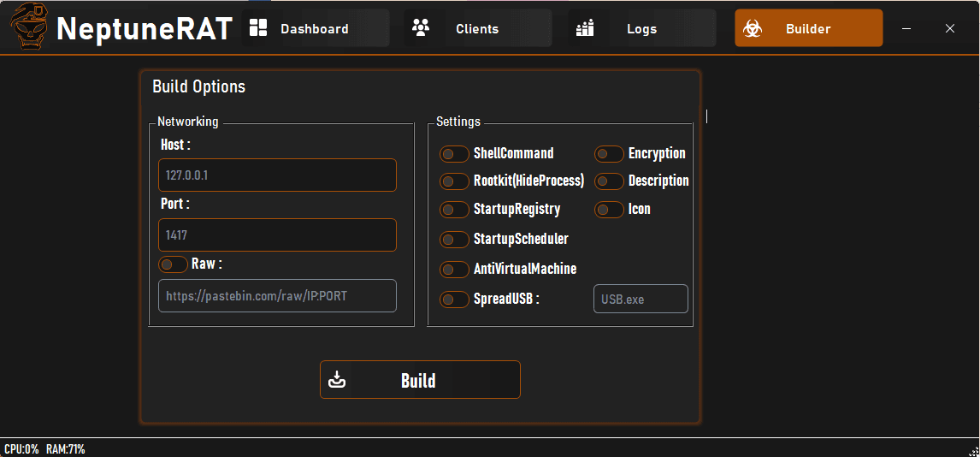Close the NeptuneRAT window

click(x=950, y=29)
